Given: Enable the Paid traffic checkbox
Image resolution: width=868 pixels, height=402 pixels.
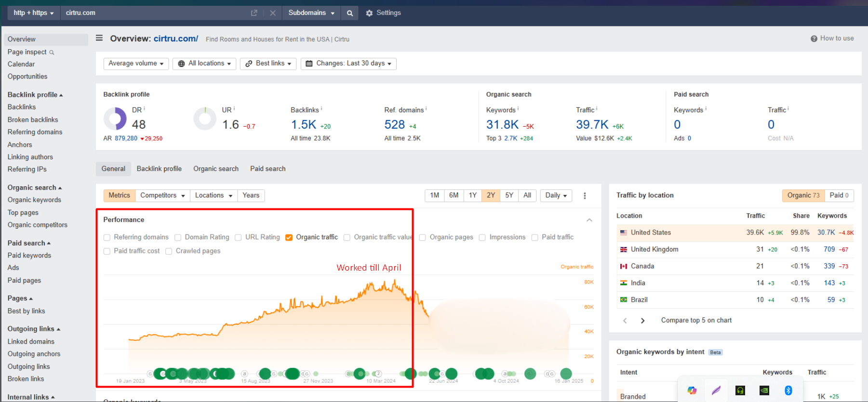Looking at the screenshot, I should tap(535, 237).
